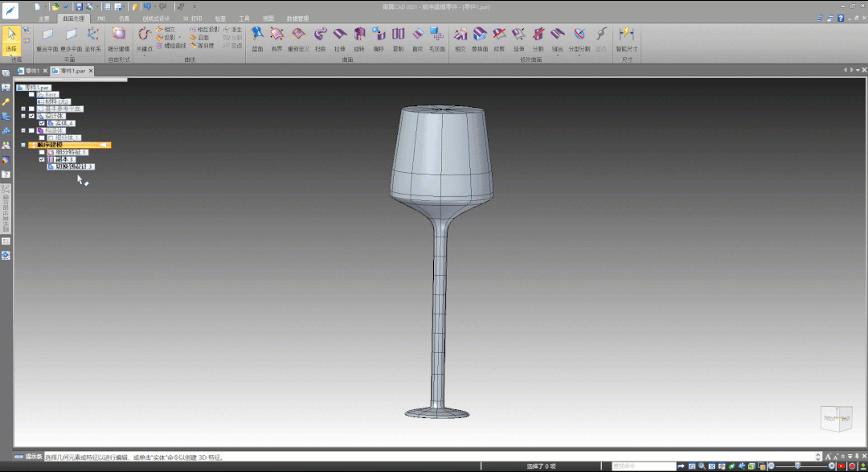Click the 毛坯面 blank surface tool
The image size is (868, 472).
pos(437,39)
